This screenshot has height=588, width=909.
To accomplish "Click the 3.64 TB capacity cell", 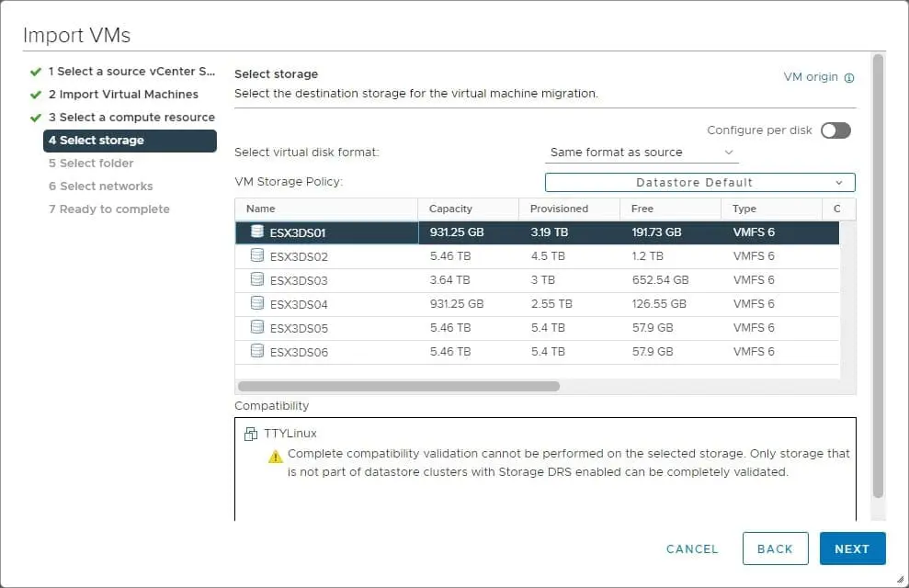I will pos(449,280).
